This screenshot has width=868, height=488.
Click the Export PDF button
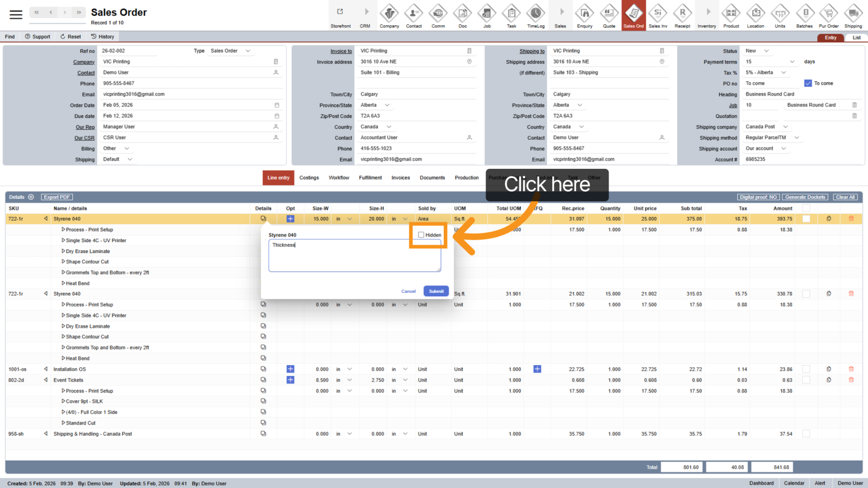[57, 197]
